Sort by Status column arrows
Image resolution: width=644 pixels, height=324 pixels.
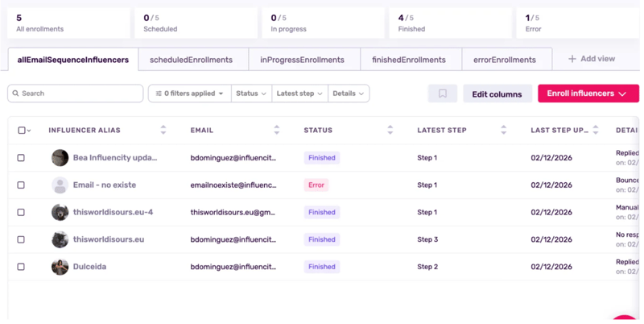pos(390,130)
